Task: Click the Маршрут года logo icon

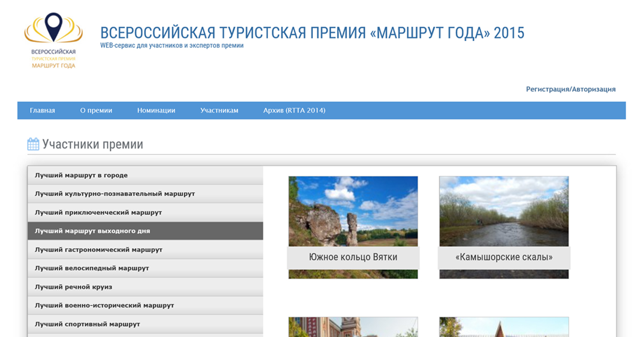Action: click(x=53, y=41)
